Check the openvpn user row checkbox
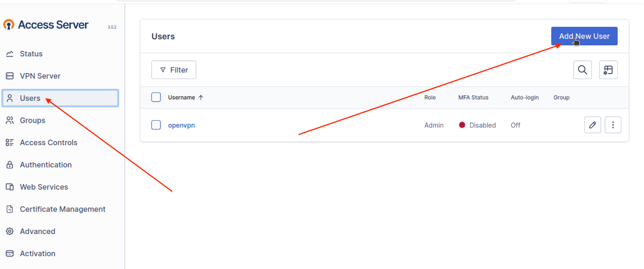This screenshot has height=269, width=644. pyautogui.click(x=156, y=125)
